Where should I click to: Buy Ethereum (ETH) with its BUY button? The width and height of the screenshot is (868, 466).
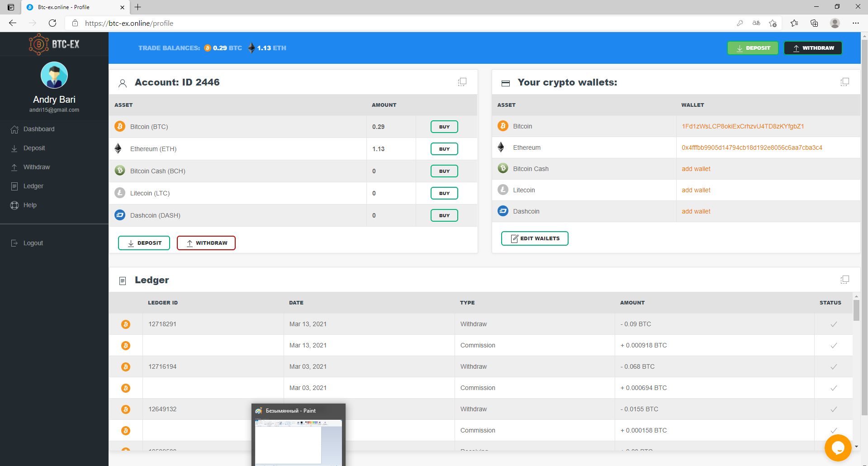click(444, 149)
